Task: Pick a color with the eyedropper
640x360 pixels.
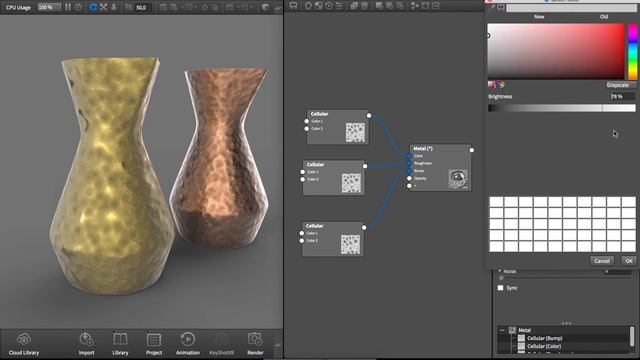Action: 492,8
